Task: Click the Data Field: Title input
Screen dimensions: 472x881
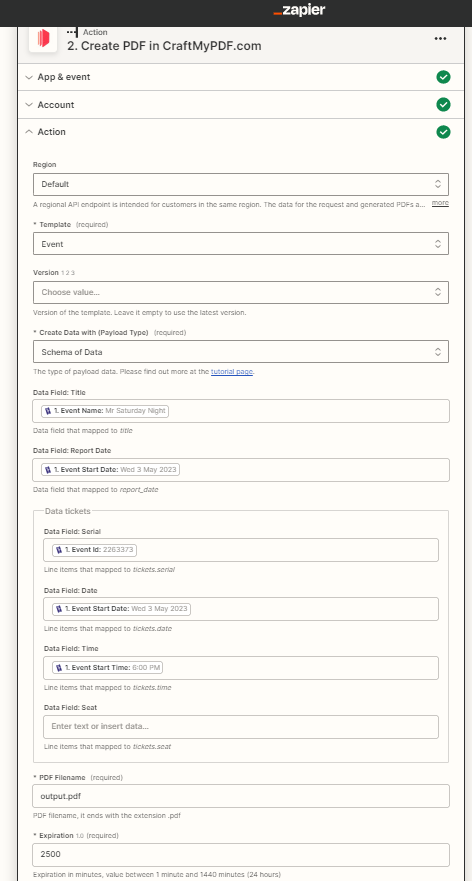Action: 241,411
